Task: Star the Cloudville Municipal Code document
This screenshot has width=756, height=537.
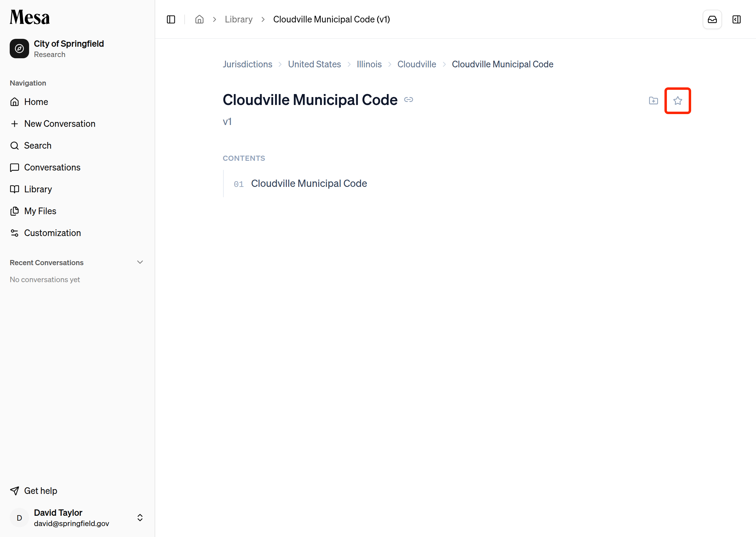Action: point(677,100)
